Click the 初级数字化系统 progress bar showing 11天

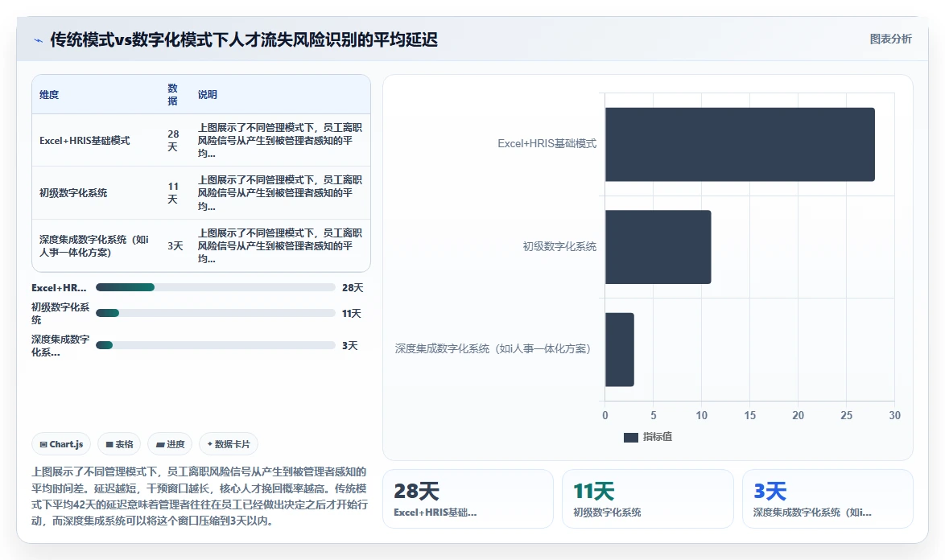point(215,313)
